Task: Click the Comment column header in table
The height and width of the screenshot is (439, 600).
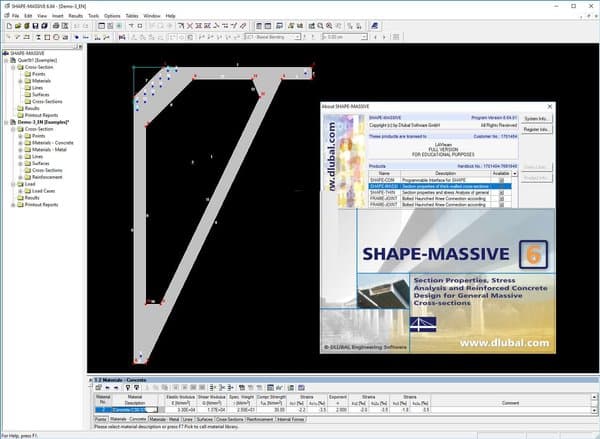Action: click(x=510, y=403)
